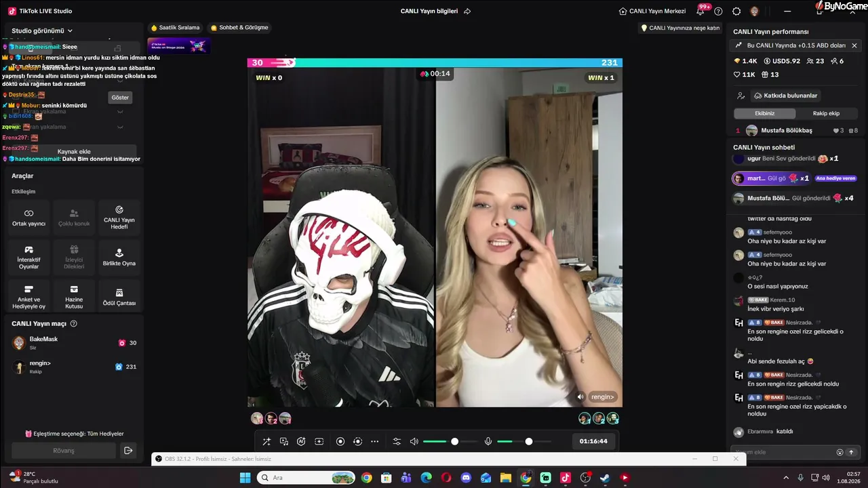Click the taskbar search box Ara

[307, 478]
